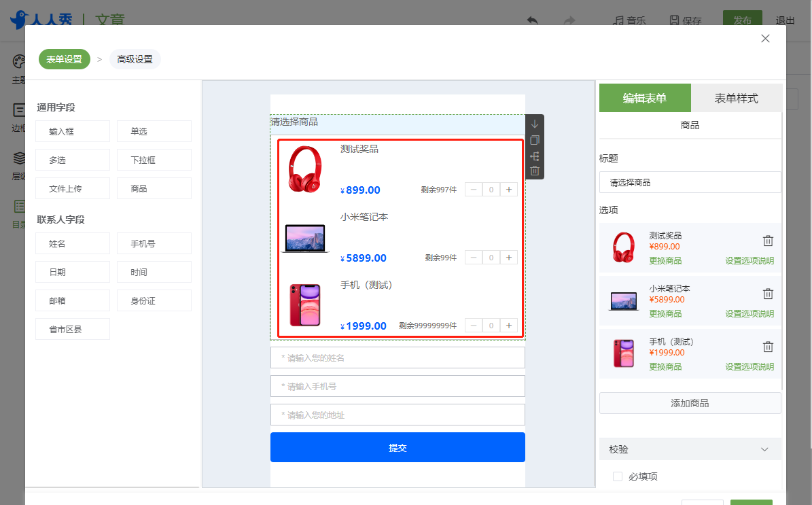Increase quantity of 小米笔记本 with plus
Screen dimensions: 812x505
pos(509,258)
